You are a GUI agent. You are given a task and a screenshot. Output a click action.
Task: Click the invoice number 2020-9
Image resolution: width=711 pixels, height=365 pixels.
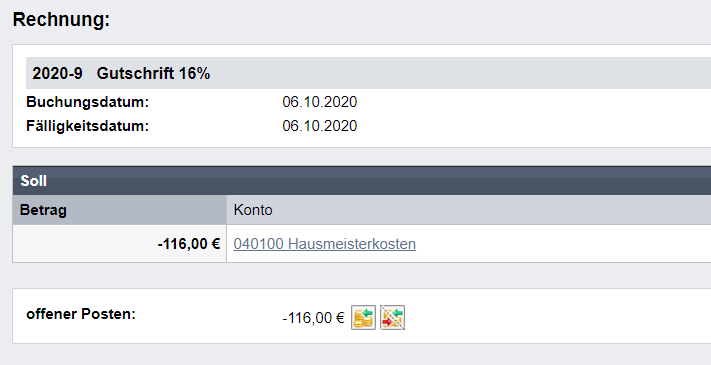pyautogui.click(x=57, y=73)
